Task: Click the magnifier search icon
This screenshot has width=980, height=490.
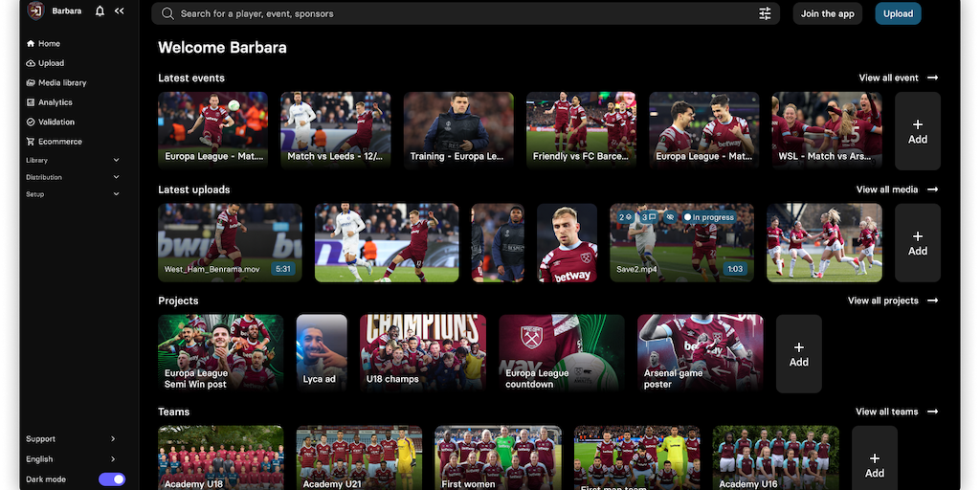Action: 167,13
